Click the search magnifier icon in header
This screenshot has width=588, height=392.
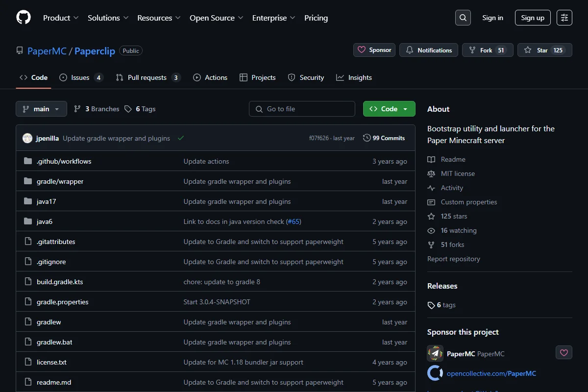tap(463, 18)
